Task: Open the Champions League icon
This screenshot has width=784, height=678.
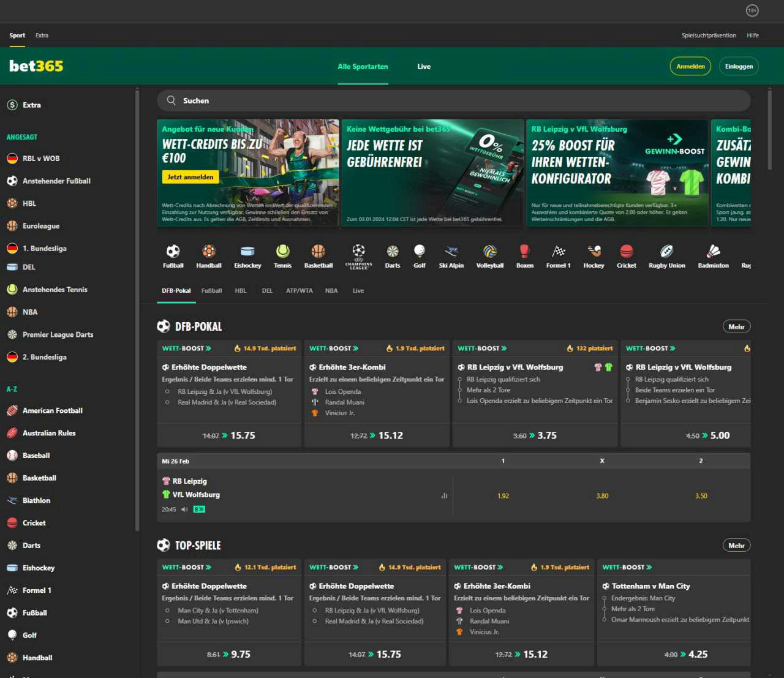Action: pyautogui.click(x=359, y=257)
